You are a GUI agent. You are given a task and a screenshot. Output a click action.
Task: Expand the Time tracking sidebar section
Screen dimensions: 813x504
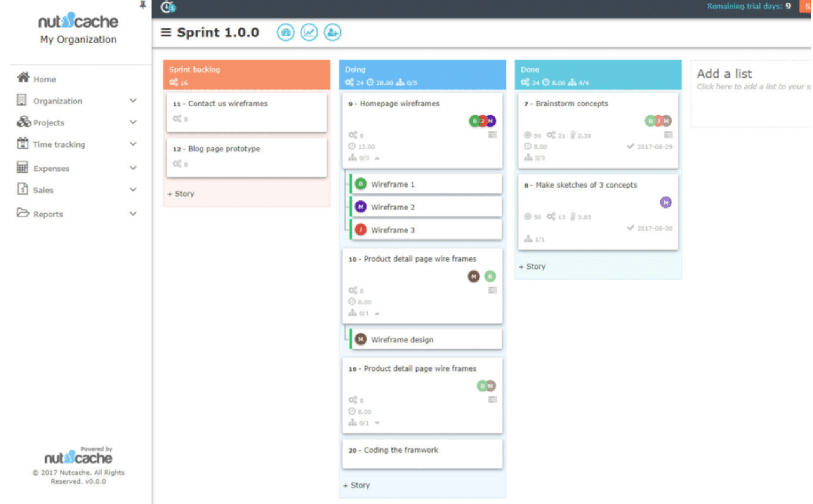(132, 144)
